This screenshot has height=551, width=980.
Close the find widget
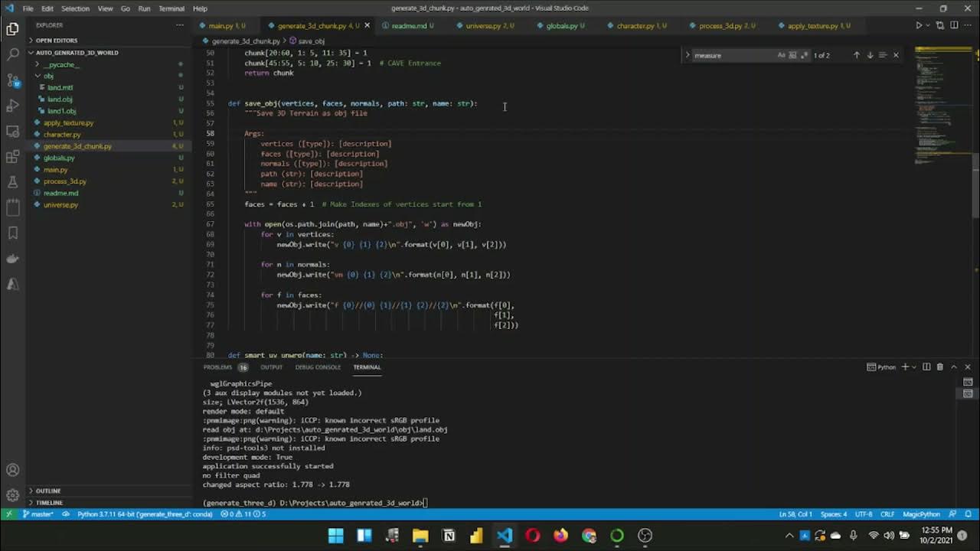(896, 55)
